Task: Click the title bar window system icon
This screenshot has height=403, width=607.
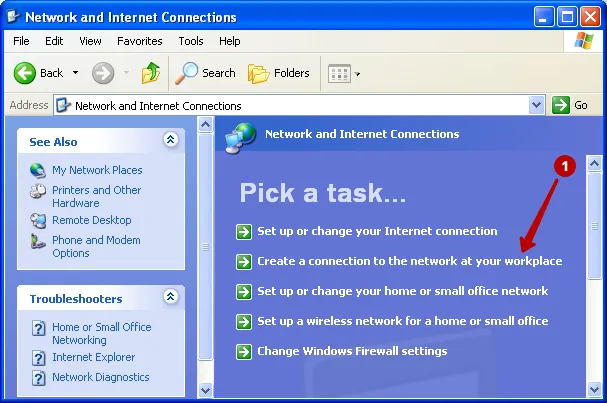Action: [14, 17]
